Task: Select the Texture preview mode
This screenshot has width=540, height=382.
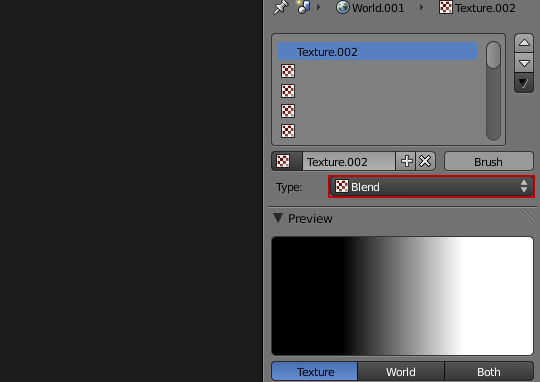Action: 315,371
